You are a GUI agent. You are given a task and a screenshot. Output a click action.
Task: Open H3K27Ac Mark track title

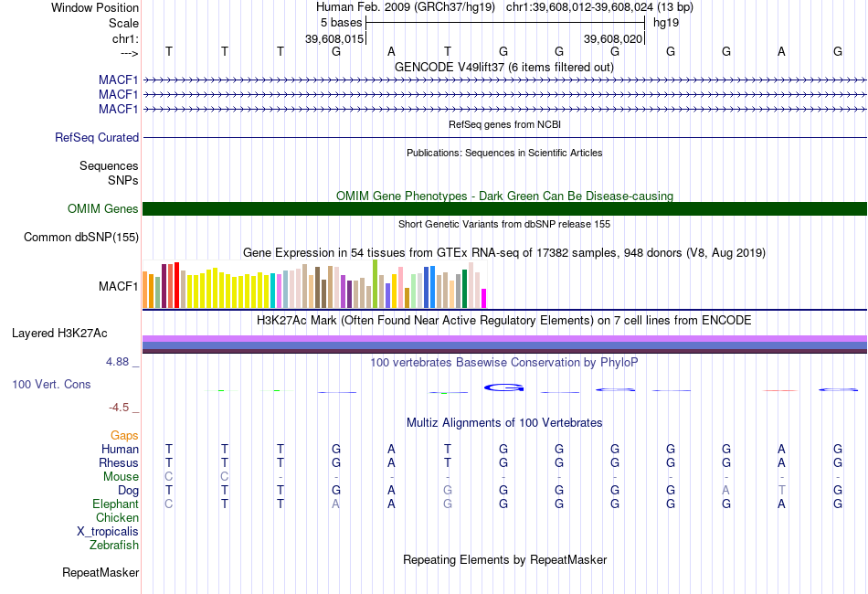coord(504,321)
